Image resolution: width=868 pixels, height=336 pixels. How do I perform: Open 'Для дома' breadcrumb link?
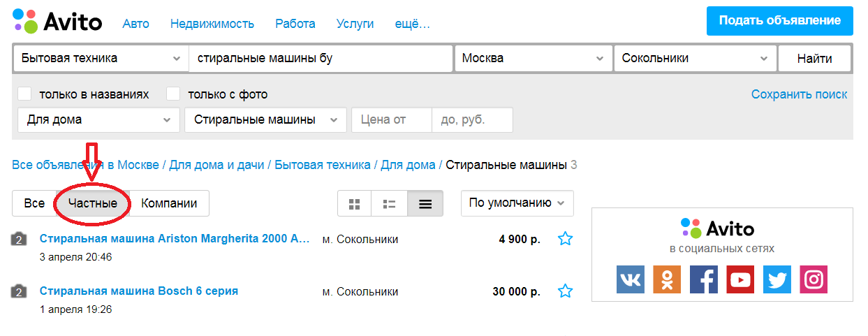[409, 166]
